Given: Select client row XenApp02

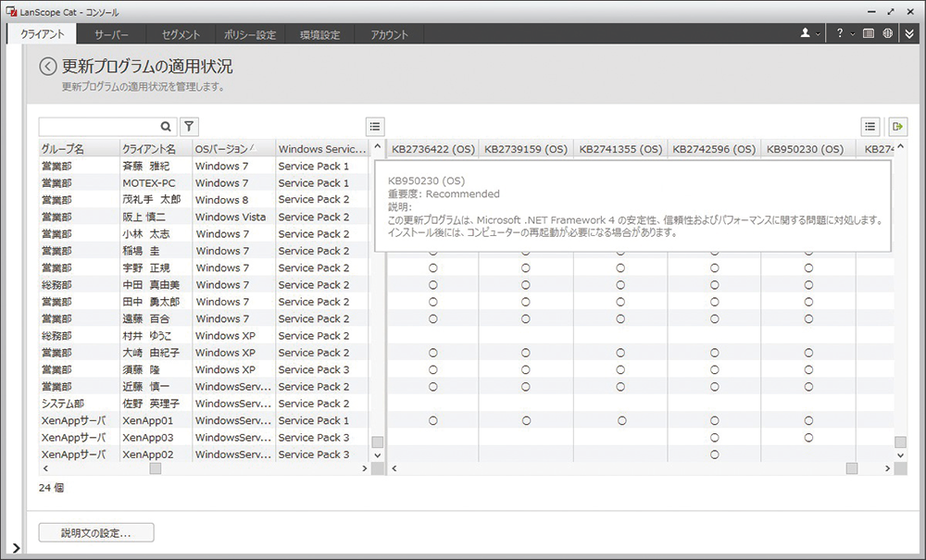Looking at the screenshot, I should point(204,454).
